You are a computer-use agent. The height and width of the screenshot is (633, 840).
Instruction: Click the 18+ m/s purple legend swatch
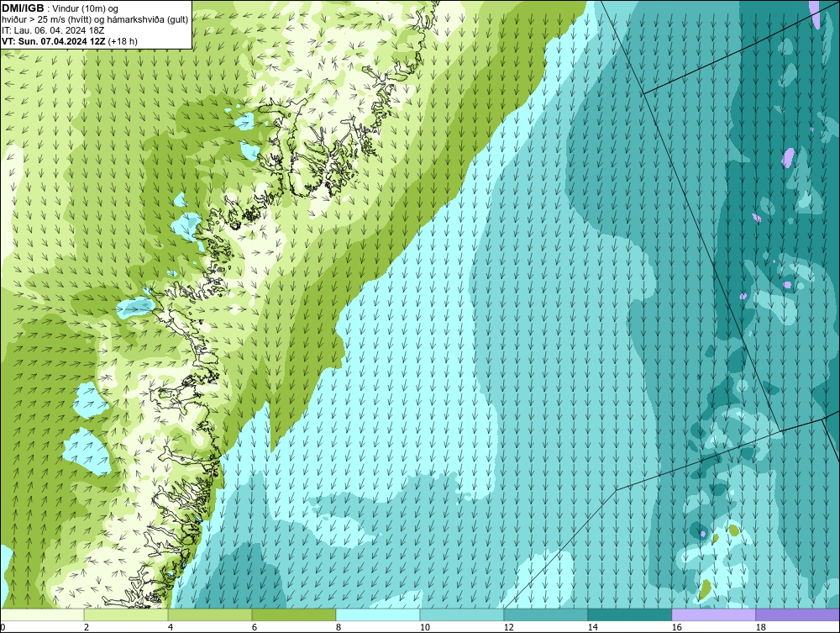coord(797,615)
